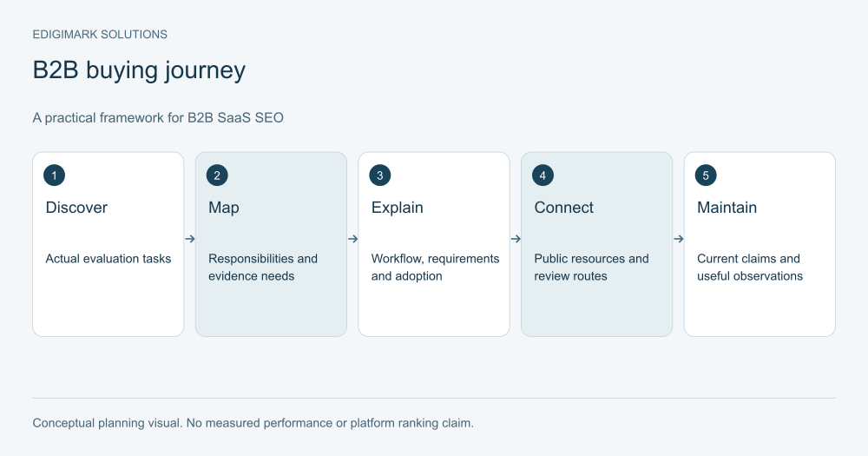Viewport: 868px width, 456px height.
Task: Click the step 5 number badge
Action: [x=706, y=175]
